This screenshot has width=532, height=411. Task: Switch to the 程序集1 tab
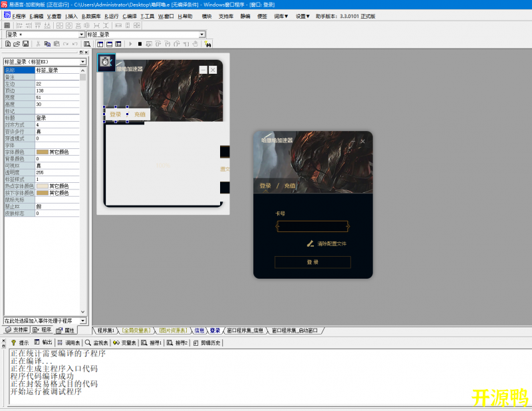coord(106,331)
